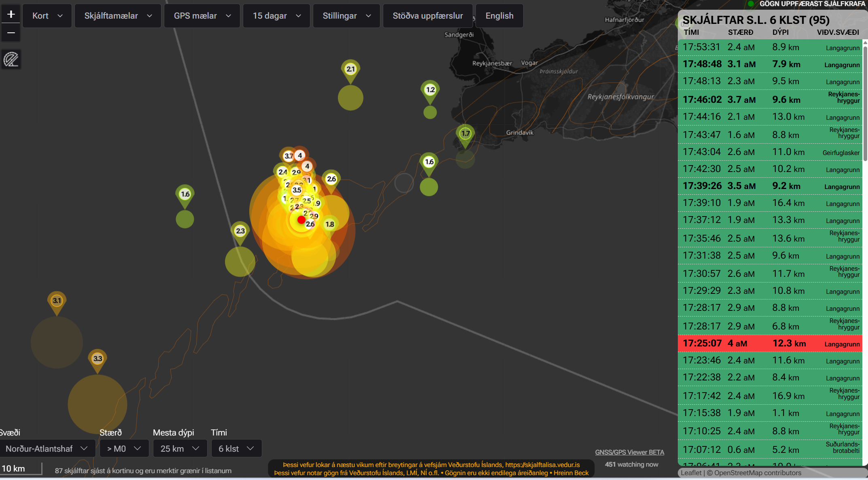Click the 1.7 marker near Grindavík
868x480 pixels.
point(465,134)
